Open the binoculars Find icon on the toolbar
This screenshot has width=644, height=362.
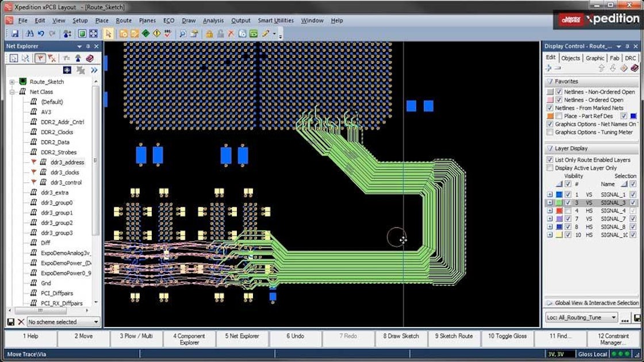point(29,33)
